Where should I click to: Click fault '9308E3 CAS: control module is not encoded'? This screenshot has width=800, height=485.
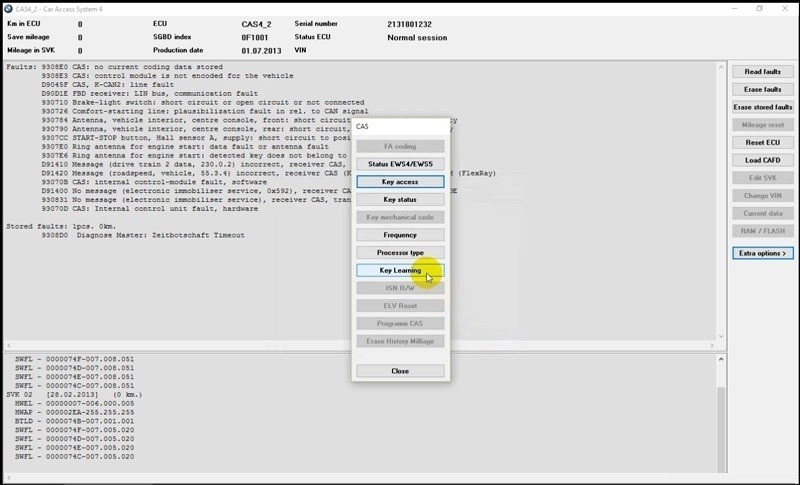[167, 75]
